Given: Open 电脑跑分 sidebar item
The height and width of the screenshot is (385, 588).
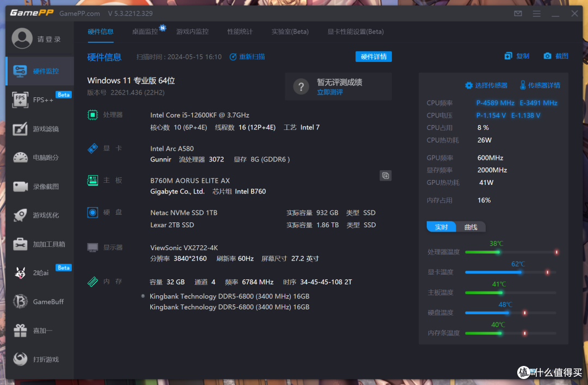Looking at the screenshot, I should (40, 157).
